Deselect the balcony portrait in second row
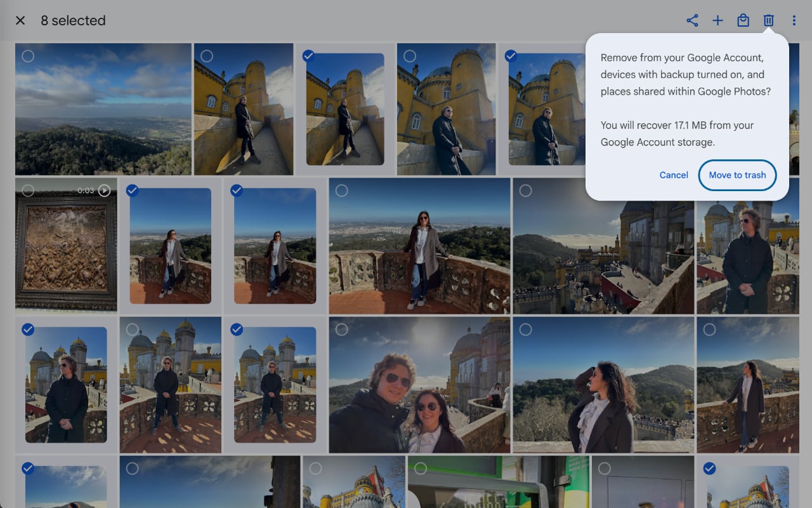The height and width of the screenshot is (508, 812). click(132, 190)
